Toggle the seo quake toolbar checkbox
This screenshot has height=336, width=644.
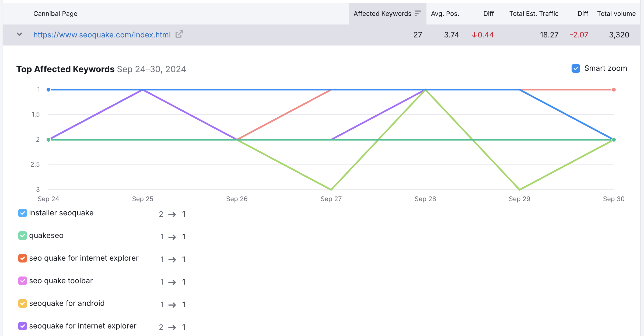[22, 281]
